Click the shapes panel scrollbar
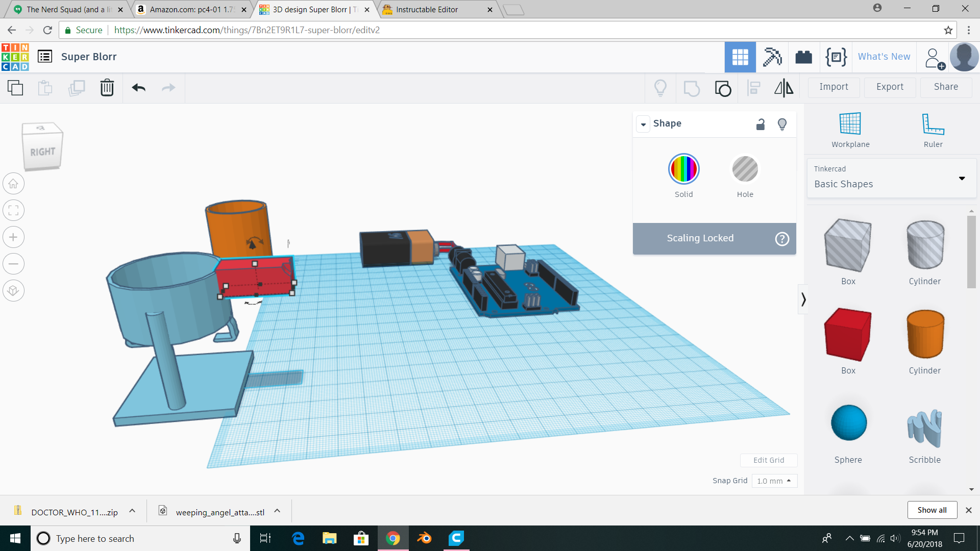 click(x=971, y=252)
